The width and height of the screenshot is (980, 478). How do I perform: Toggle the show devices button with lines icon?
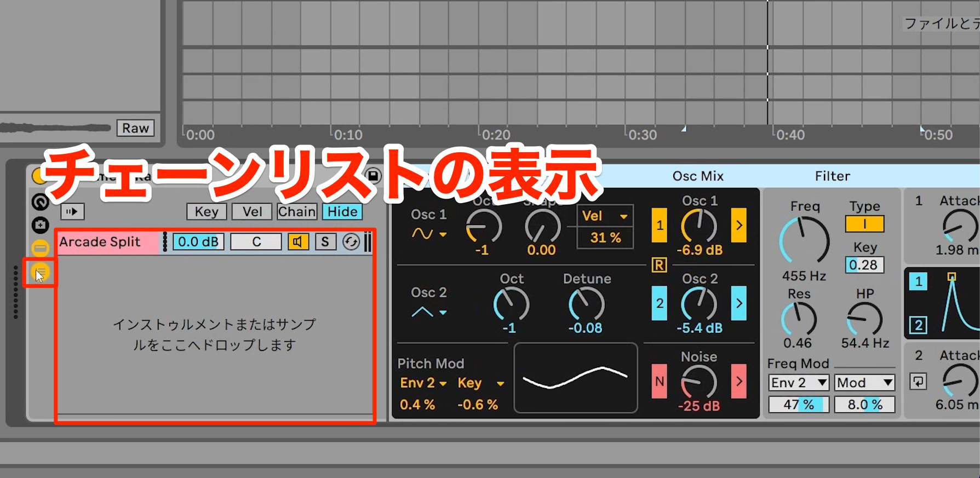pyautogui.click(x=40, y=271)
